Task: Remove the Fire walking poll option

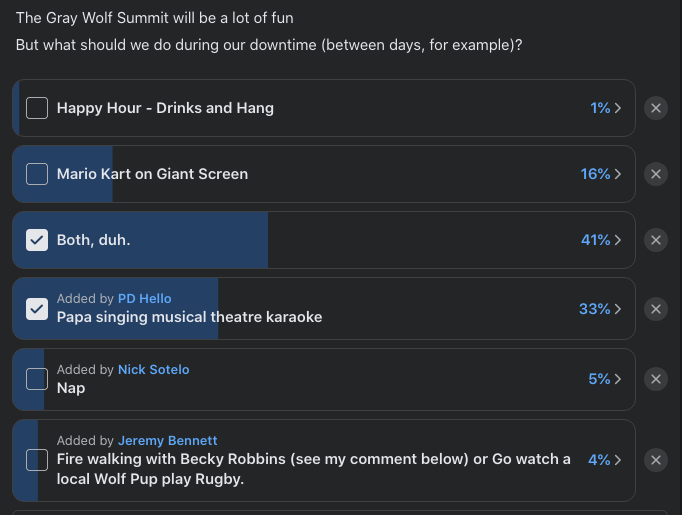Action: tap(656, 460)
